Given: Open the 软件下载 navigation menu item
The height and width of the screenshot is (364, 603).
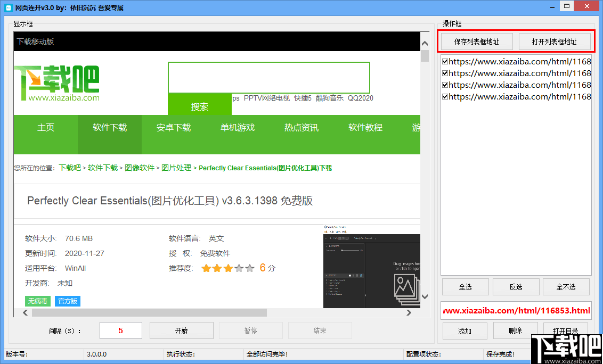Looking at the screenshot, I should tap(109, 128).
